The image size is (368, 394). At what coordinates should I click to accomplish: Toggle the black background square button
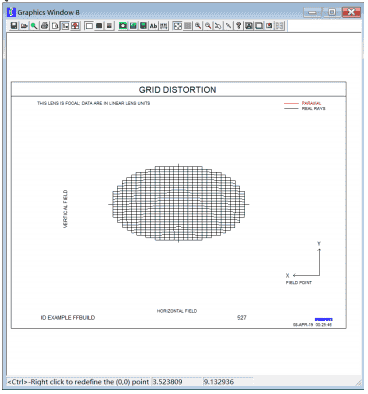tap(99, 26)
